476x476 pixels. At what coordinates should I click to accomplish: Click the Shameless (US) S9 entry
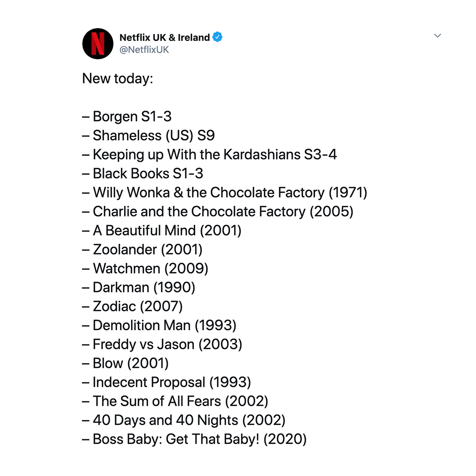click(x=149, y=136)
